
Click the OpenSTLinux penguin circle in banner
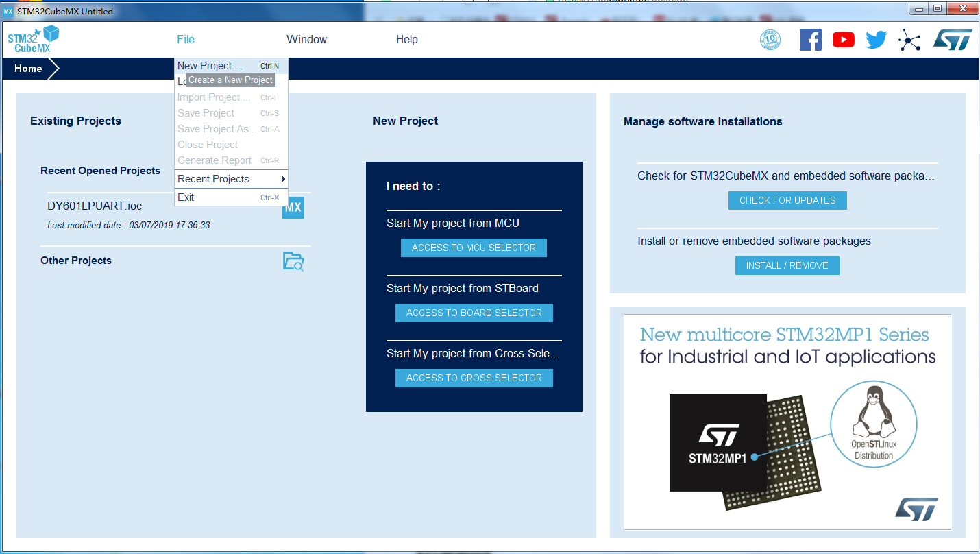pyautogui.click(x=874, y=424)
